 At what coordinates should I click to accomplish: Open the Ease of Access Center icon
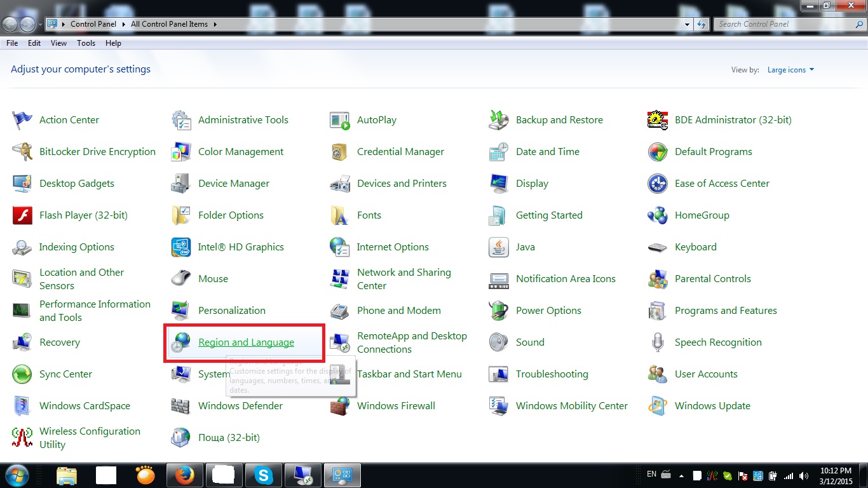click(x=658, y=183)
